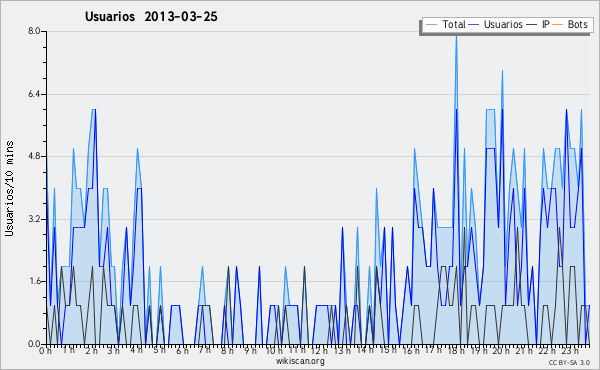Click the x-axis label '7 h'

click(x=205, y=350)
